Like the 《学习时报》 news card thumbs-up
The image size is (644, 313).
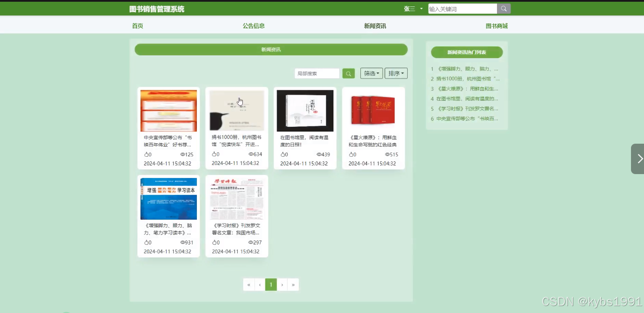(214, 243)
